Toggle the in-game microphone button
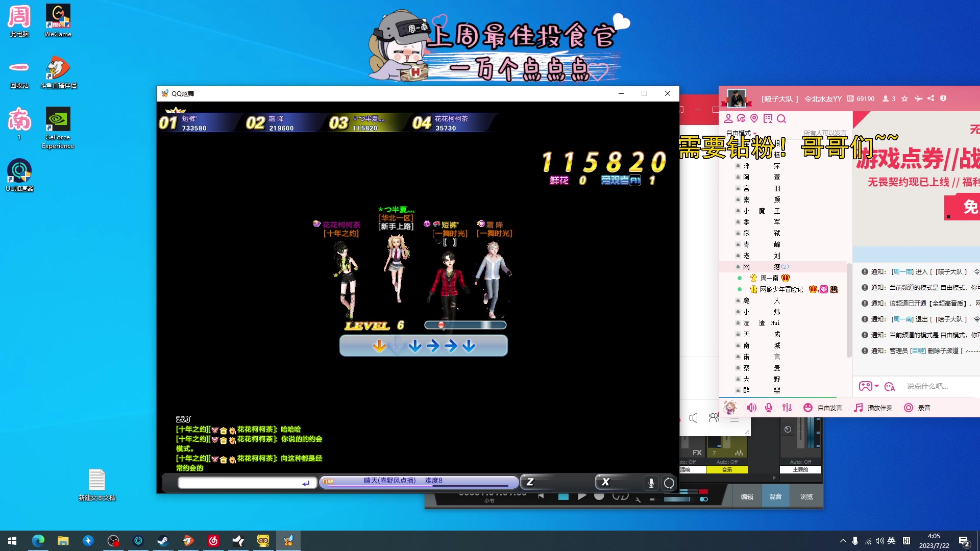 pos(651,483)
